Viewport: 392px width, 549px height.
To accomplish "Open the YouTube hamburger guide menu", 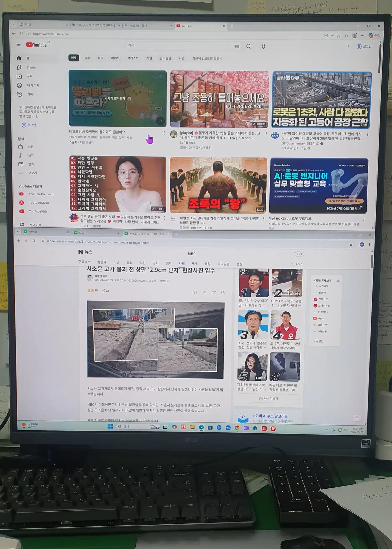I will click(19, 44).
